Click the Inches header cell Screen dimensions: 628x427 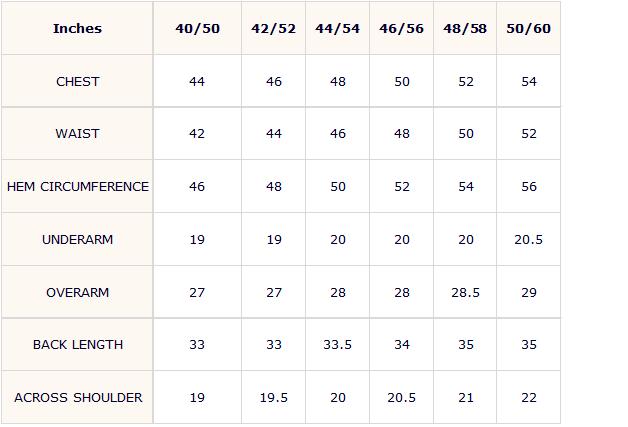pyautogui.click(x=77, y=28)
